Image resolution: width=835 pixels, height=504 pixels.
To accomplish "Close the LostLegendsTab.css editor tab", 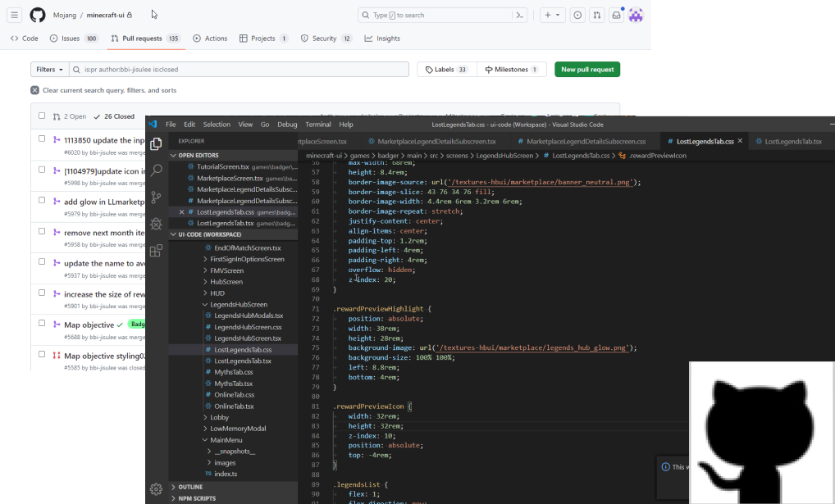I will [x=740, y=141].
